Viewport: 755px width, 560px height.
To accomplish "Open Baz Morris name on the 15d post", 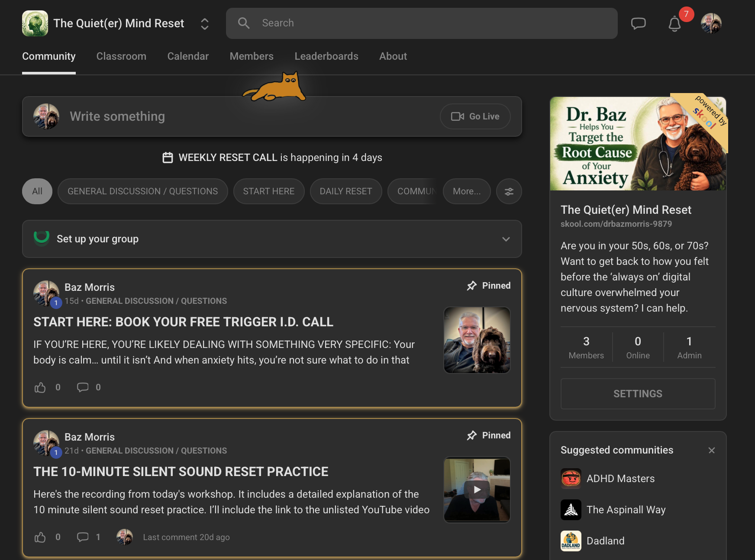I will click(x=90, y=287).
